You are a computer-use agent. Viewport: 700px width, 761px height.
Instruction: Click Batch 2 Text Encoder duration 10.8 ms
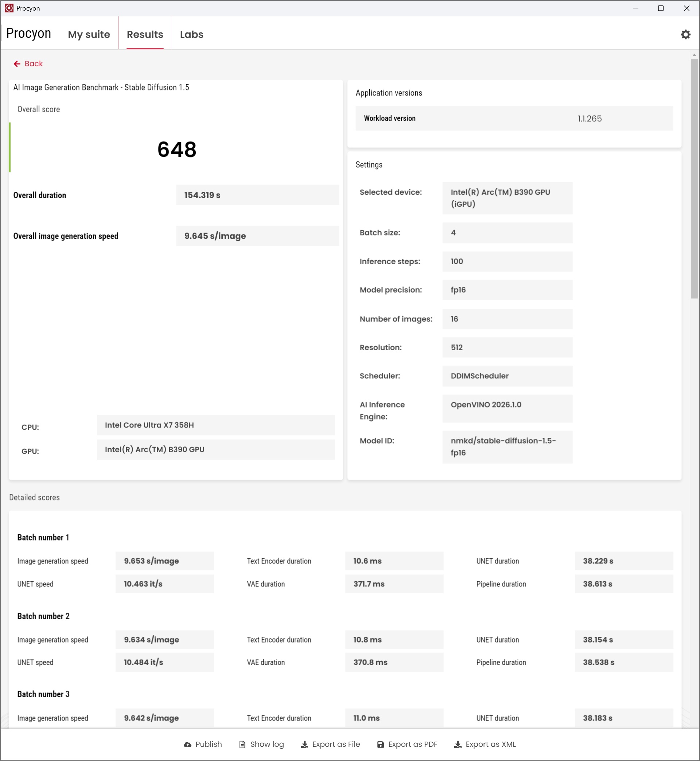(394, 640)
